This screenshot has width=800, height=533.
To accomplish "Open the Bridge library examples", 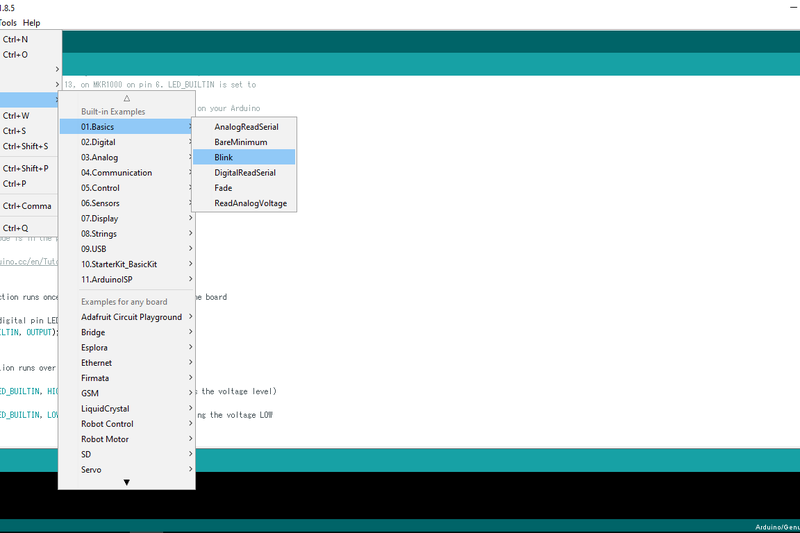I will point(127,332).
